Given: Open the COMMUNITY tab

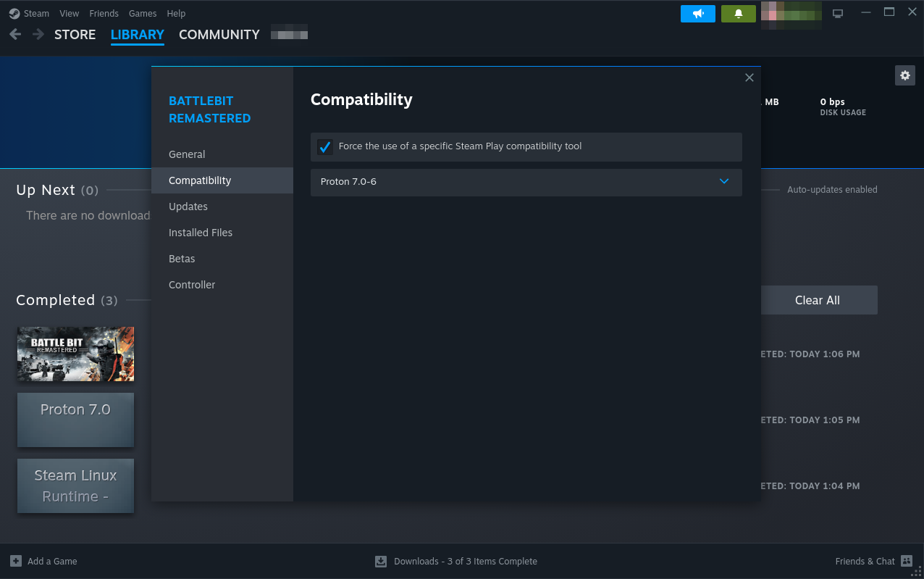Looking at the screenshot, I should tap(219, 34).
